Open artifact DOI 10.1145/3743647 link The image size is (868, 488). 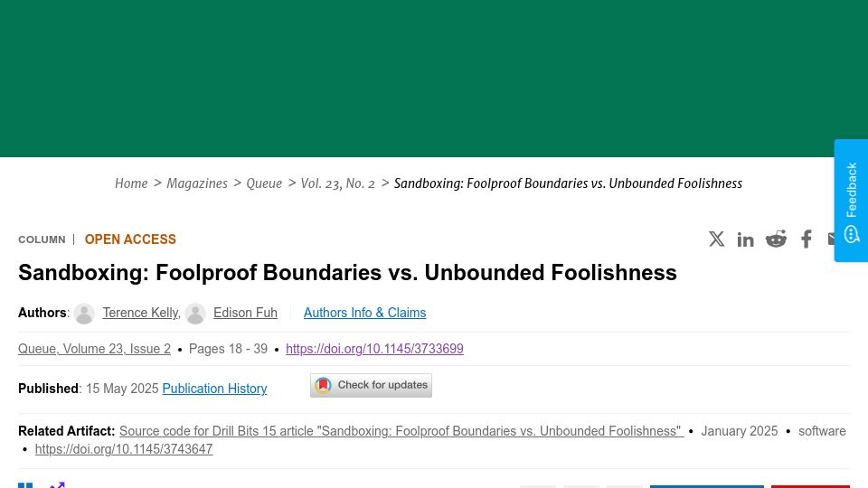[124, 449]
